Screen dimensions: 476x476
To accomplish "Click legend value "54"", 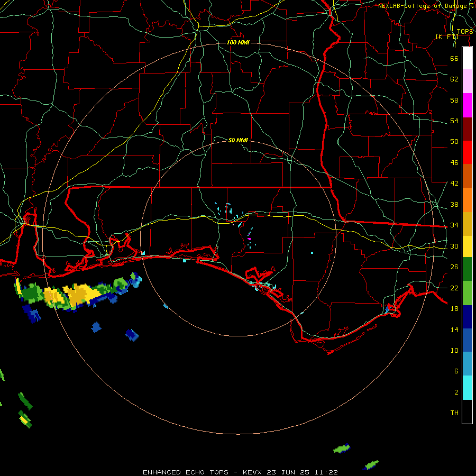I will pyautogui.click(x=454, y=121).
